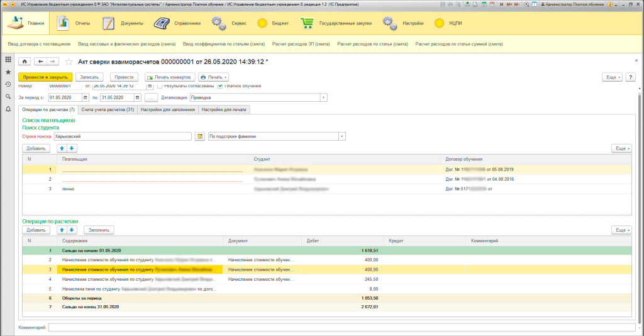Add document to favorites with star icon

[69, 62]
